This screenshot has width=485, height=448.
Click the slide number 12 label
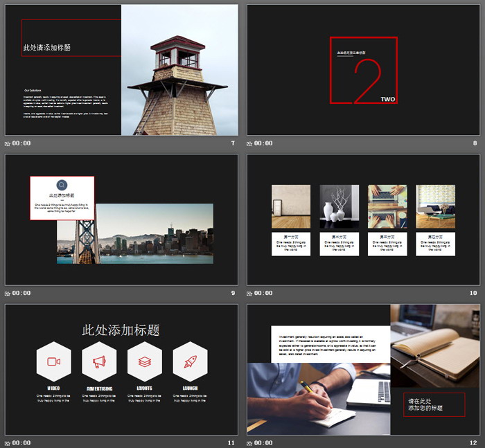(x=473, y=442)
